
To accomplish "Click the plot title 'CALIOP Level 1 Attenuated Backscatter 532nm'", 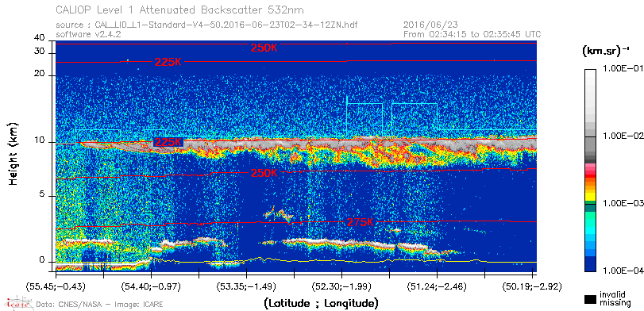I will click(x=180, y=10).
